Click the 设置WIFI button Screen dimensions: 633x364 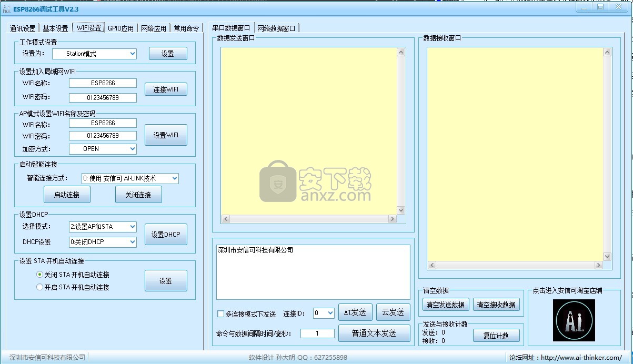tap(166, 135)
